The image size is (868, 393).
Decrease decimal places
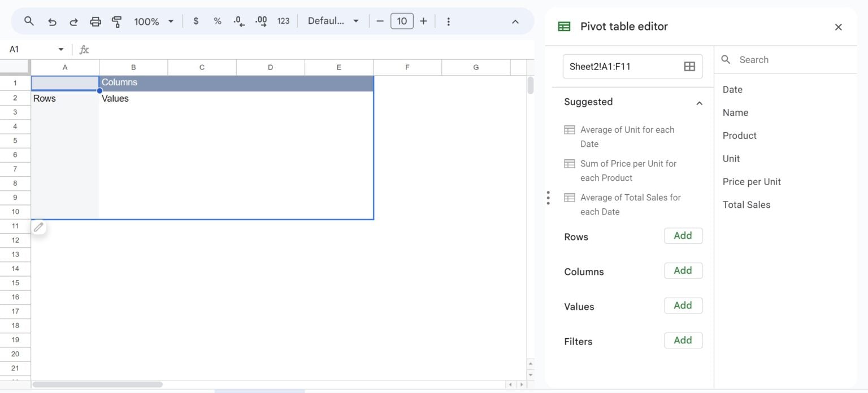tap(238, 21)
